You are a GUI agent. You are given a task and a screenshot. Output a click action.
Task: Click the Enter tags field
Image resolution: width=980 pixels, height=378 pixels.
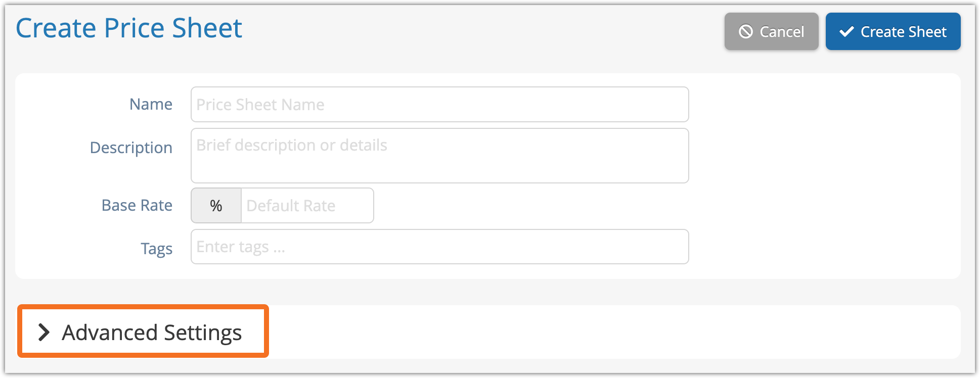pos(439,247)
